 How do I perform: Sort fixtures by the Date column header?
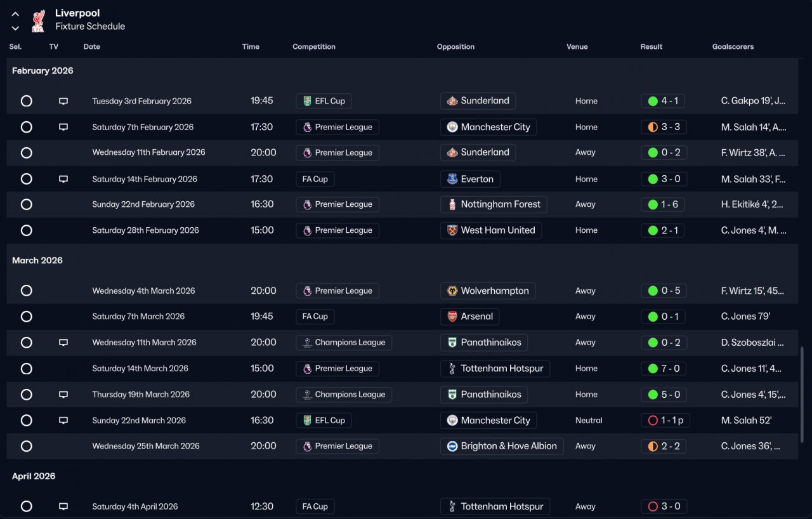pyautogui.click(x=92, y=47)
